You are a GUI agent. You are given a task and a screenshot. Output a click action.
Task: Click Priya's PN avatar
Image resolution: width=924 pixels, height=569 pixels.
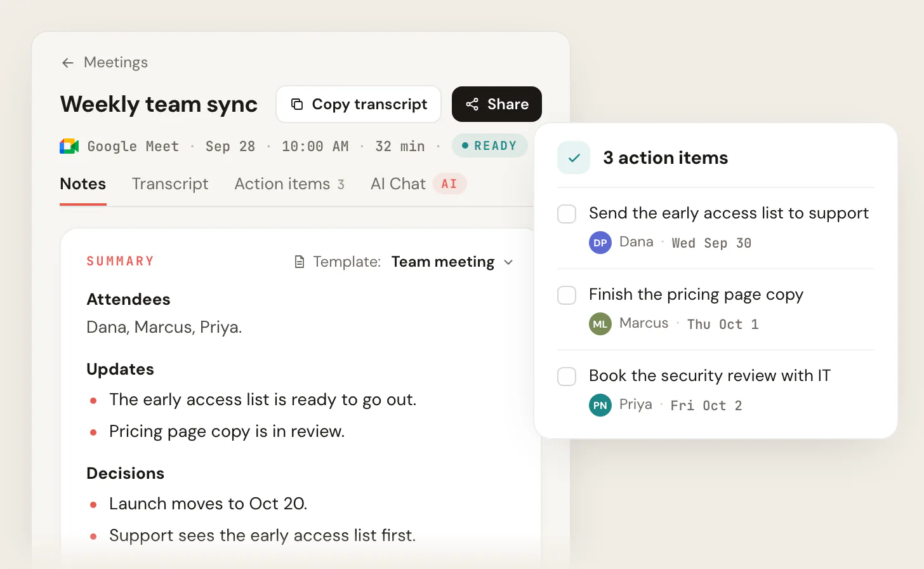click(600, 405)
